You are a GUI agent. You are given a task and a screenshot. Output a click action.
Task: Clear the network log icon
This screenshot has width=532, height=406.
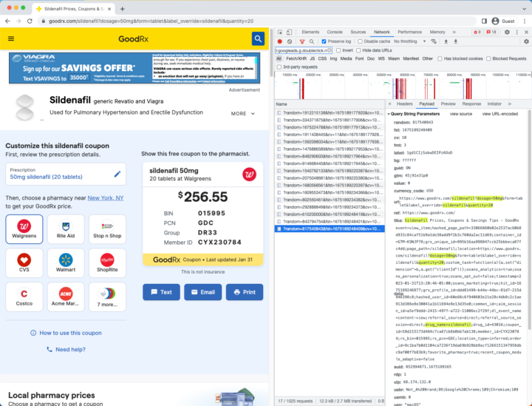click(290, 41)
